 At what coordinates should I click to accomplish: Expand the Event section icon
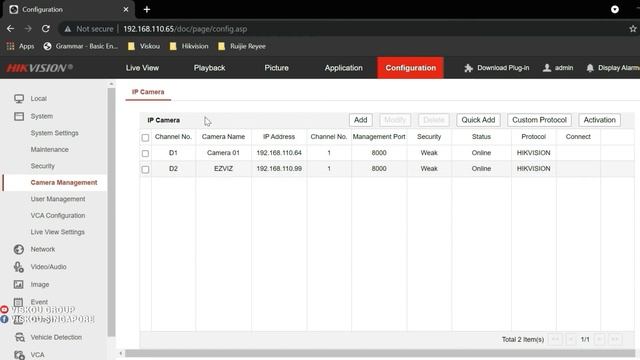click(x=18, y=302)
